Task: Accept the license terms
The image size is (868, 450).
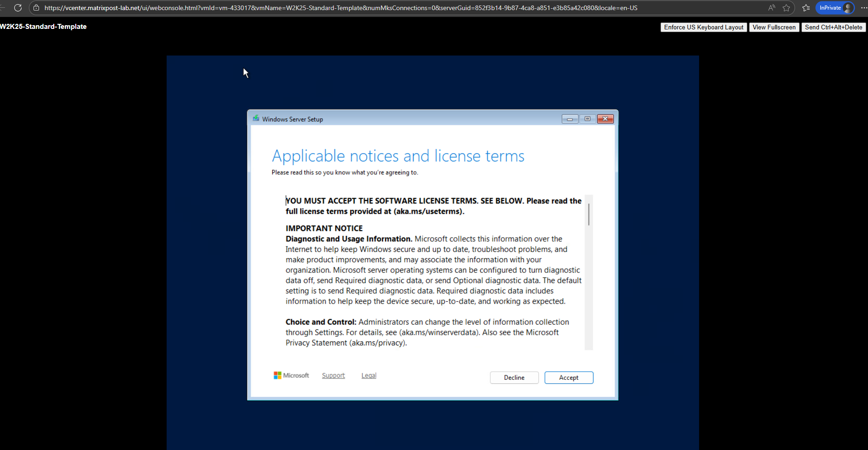Action: pos(569,378)
